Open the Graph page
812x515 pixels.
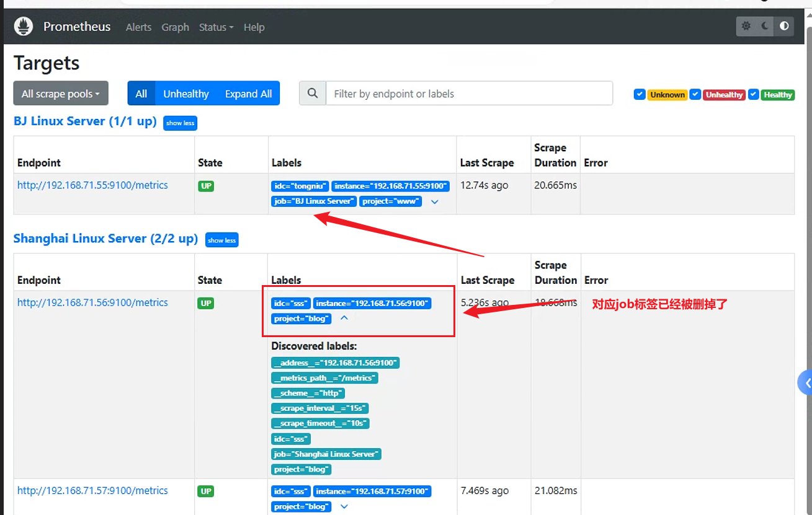[x=175, y=27]
